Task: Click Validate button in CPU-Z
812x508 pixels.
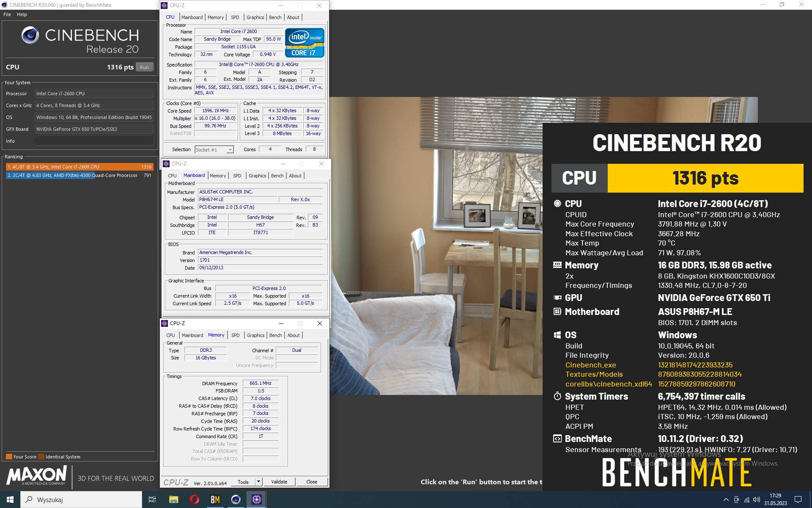Action: [x=279, y=482]
